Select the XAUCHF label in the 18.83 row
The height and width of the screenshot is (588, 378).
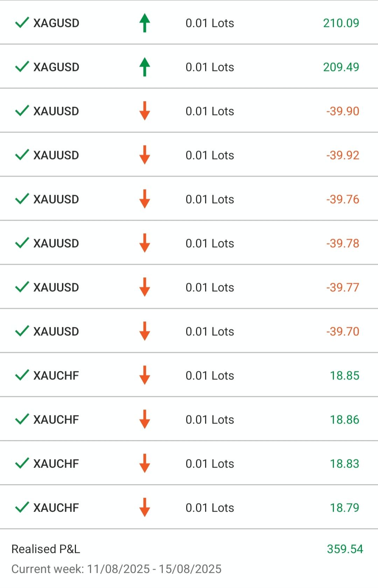pos(56,463)
